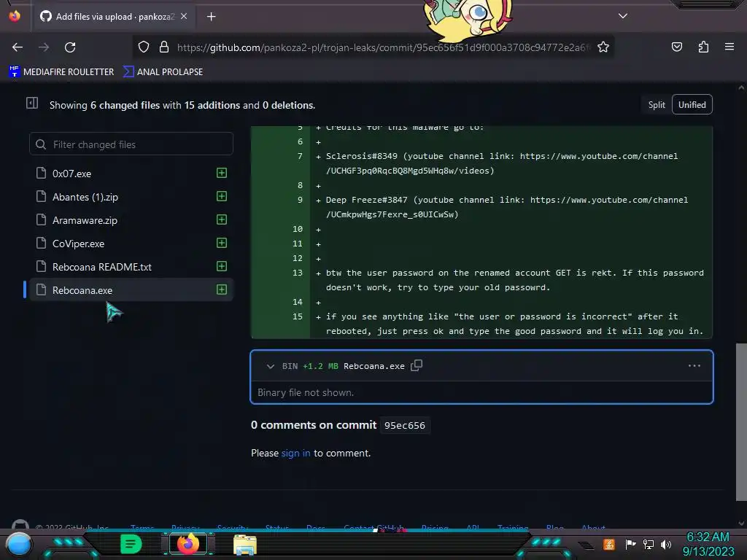747x560 pixels.
Task: Go forward one page
Action: pyautogui.click(x=44, y=47)
